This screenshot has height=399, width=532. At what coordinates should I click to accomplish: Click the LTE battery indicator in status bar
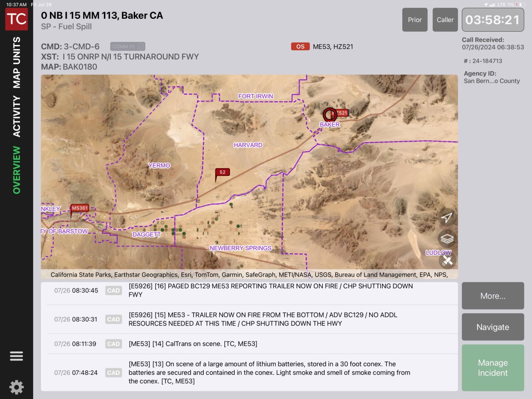coord(509,4)
